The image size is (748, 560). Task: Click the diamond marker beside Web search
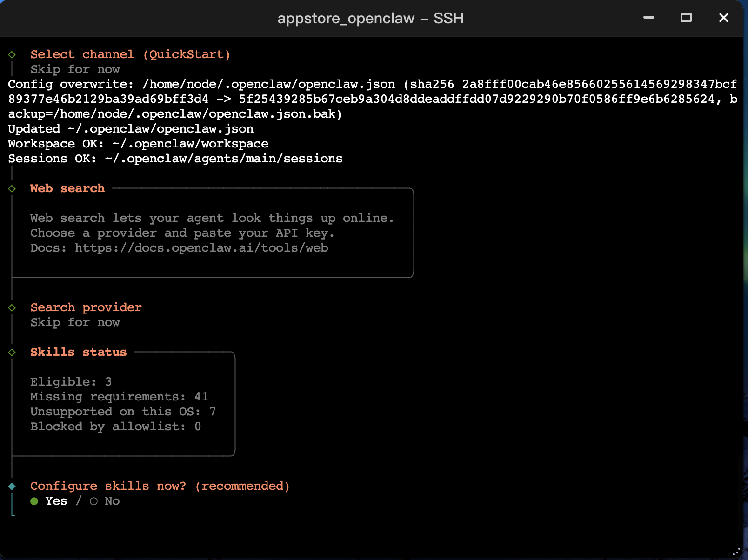(x=12, y=188)
